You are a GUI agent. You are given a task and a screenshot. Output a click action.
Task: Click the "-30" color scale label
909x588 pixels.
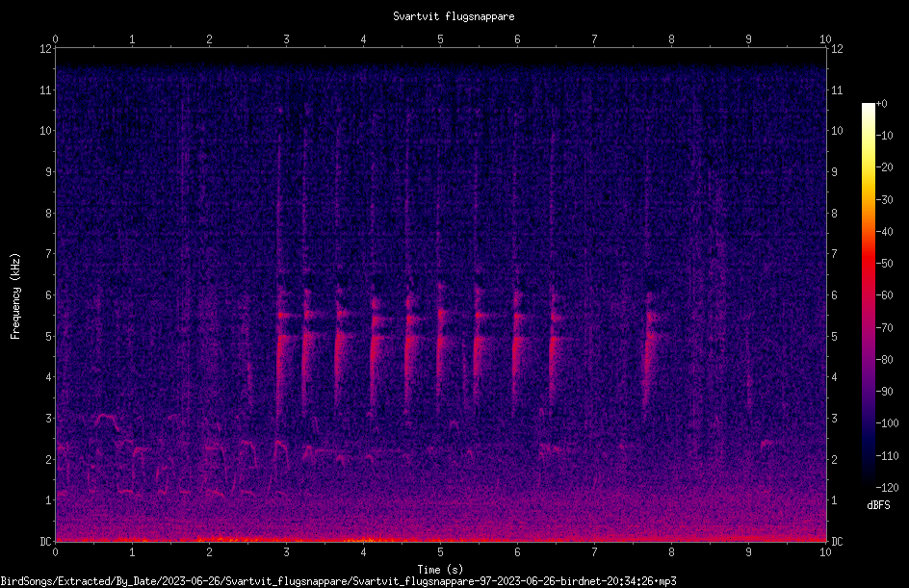(885, 200)
